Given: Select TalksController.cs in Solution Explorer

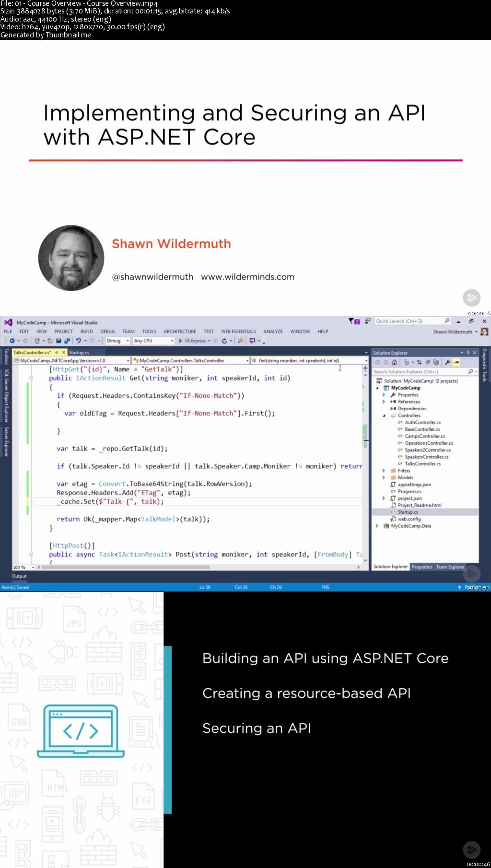Looking at the screenshot, I should (422, 463).
